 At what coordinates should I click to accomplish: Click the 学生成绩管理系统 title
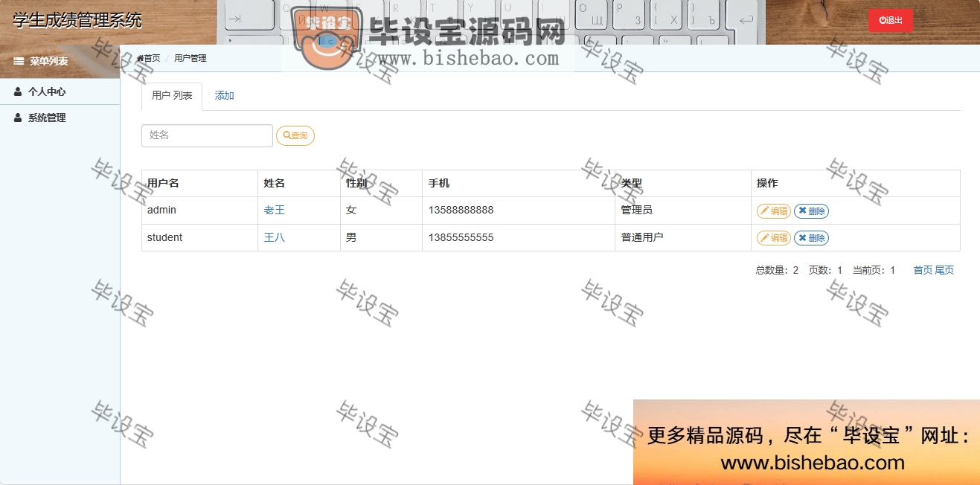pyautogui.click(x=77, y=20)
